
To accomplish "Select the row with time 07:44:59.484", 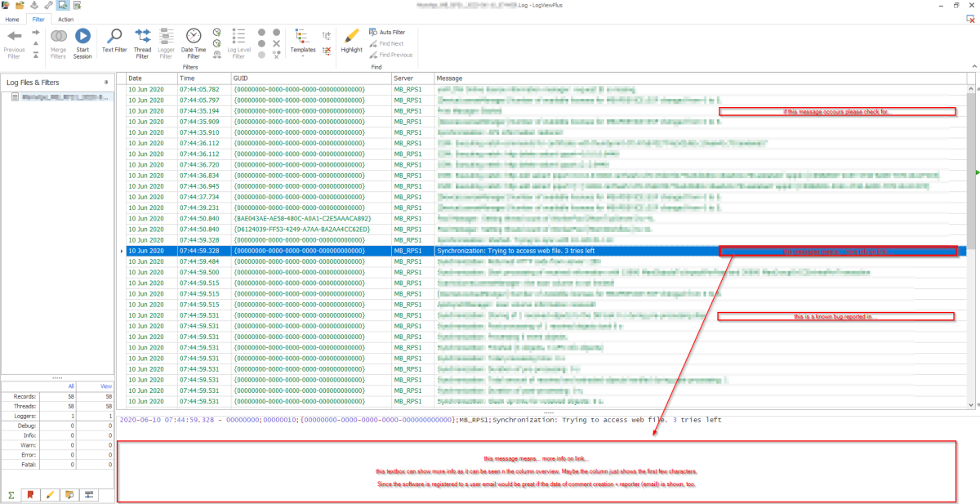I will pyautogui.click(x=546, y=261).
